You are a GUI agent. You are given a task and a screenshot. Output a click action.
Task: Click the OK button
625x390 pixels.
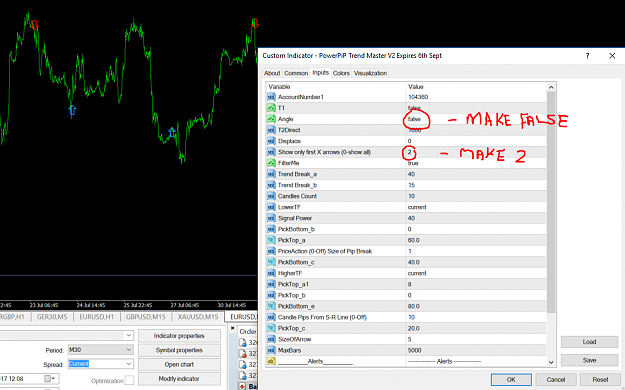coord(511,380)
